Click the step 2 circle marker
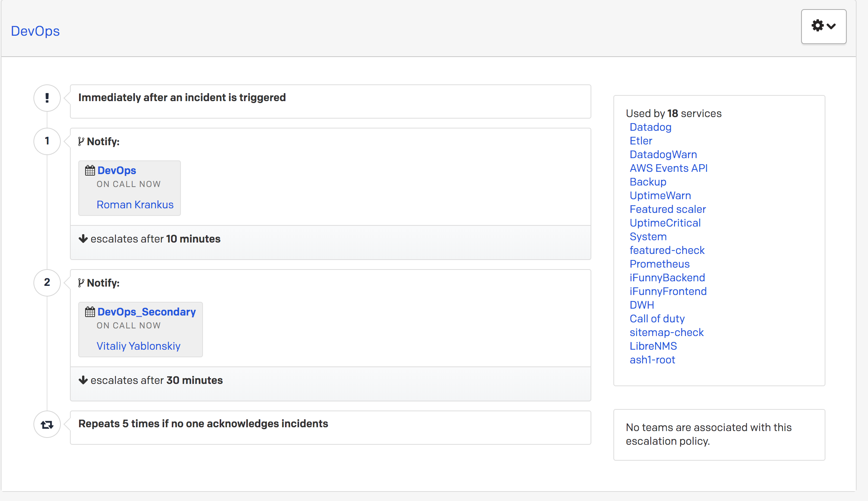This screenshot has width=868, height=501. 47,282
